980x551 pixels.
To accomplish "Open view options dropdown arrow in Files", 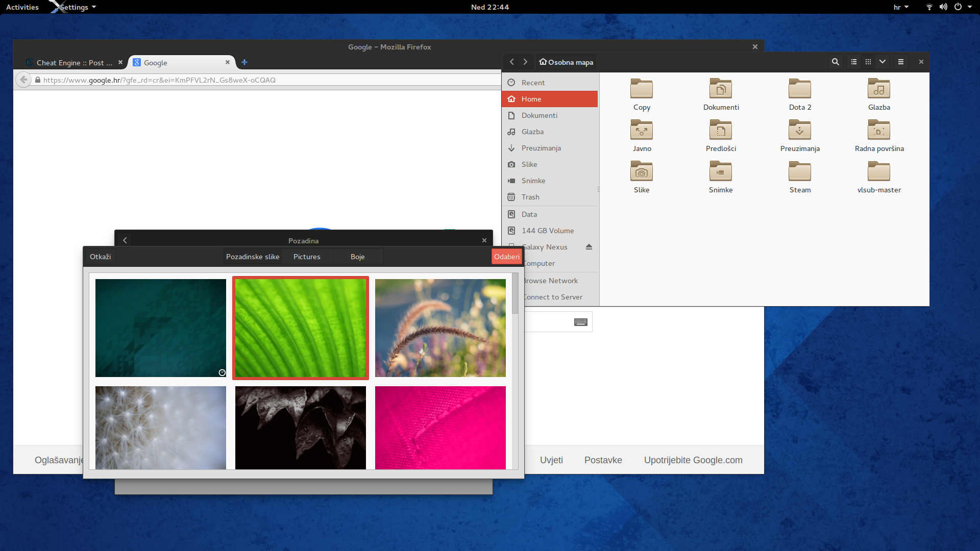I will 883,62.
